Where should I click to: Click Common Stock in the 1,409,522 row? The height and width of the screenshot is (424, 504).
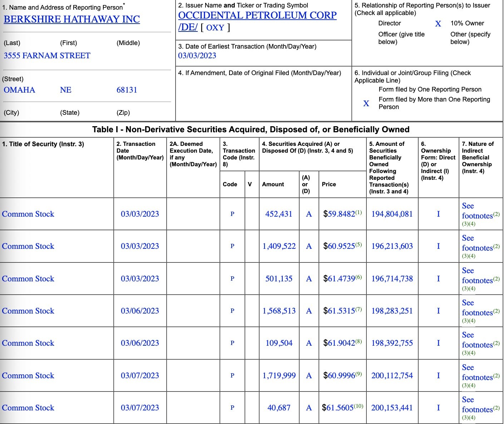coord(28,246)
